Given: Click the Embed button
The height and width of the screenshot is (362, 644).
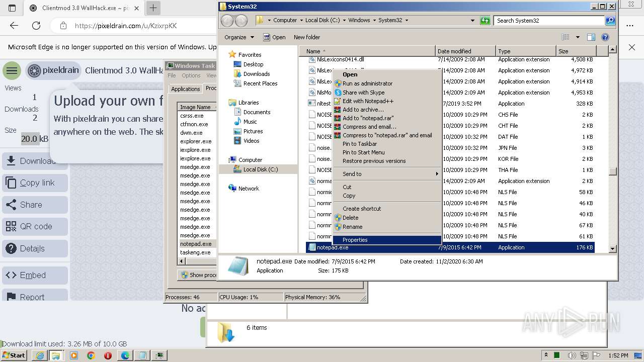Looking at the screenshot, I should (35, 275).
